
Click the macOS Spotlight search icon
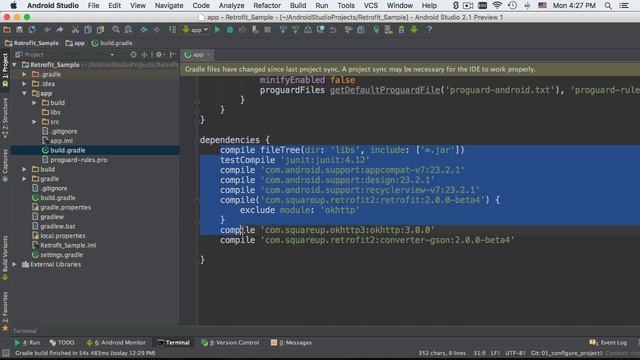click(x=608, y=6)
